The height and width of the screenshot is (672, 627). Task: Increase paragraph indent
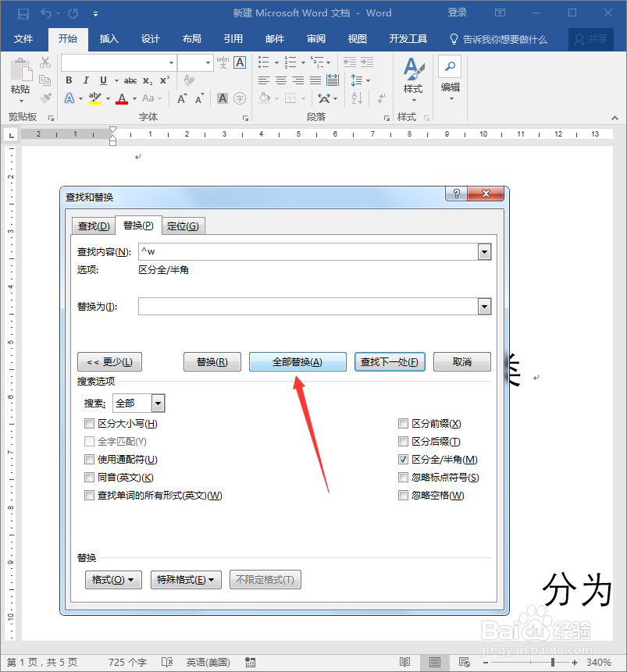pyautogui.click(x=367, y=62)
